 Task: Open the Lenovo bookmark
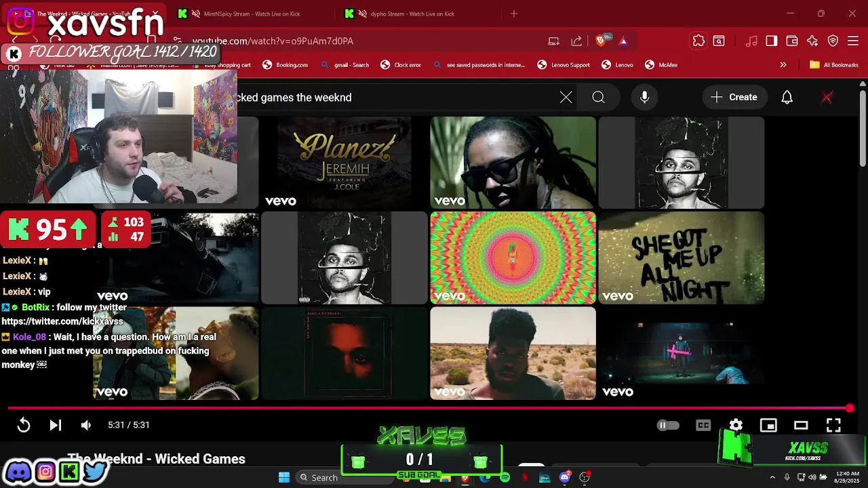click(617, 65)
